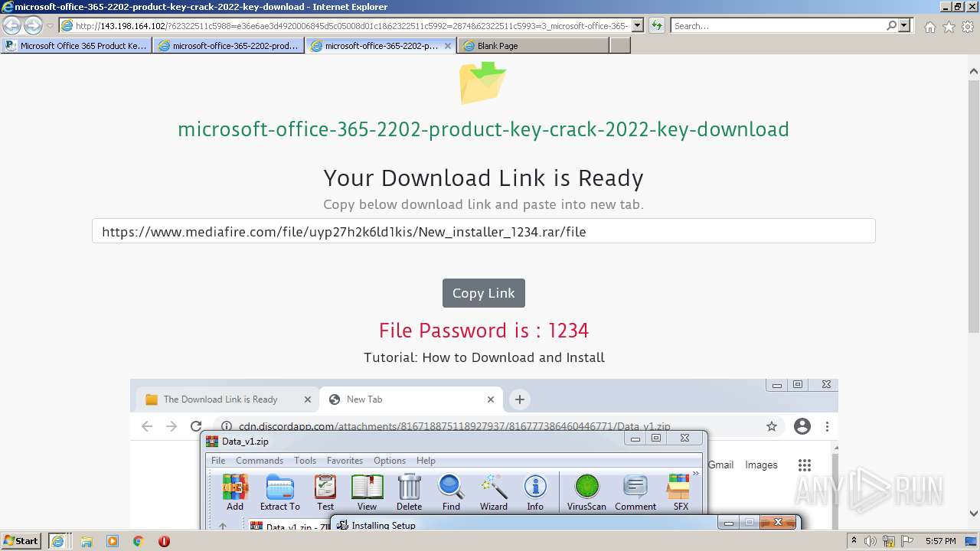Click WinRAR Find icon in tutorial image
The image size is (980, 551).
point(451,493)
